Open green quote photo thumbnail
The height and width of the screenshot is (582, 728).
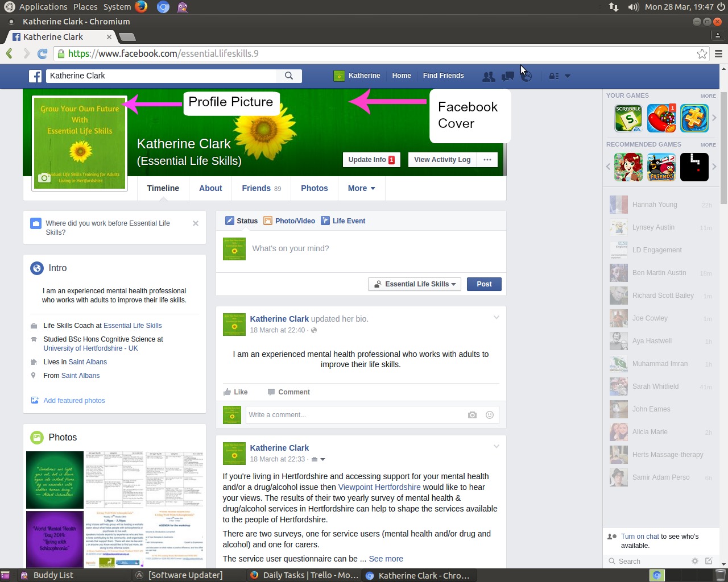(55, 480)
